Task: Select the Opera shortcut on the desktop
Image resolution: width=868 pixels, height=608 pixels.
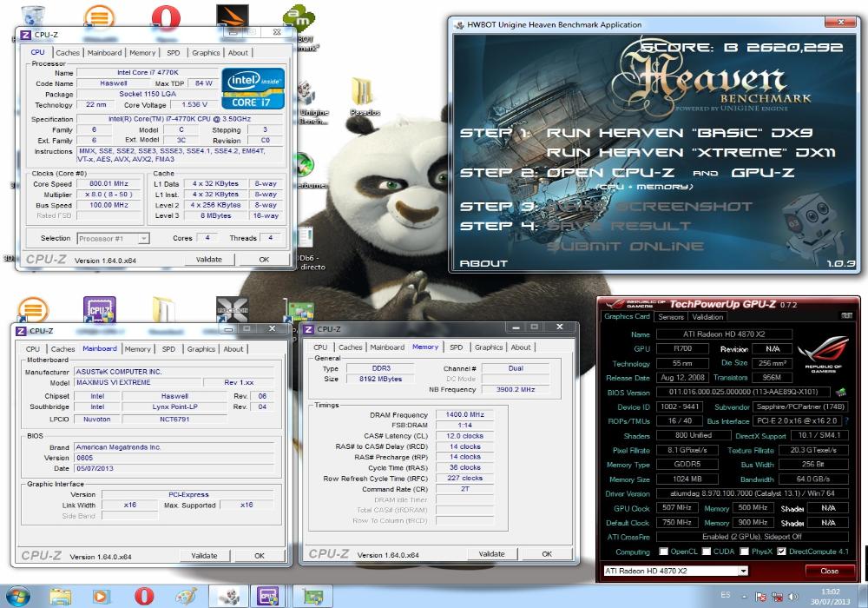Action: point(165,17)
